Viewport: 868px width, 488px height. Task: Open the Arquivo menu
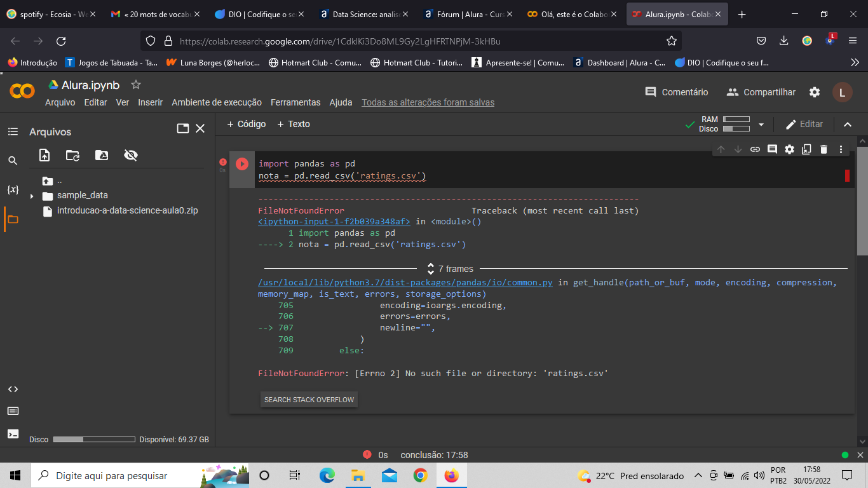click(60, 102)
